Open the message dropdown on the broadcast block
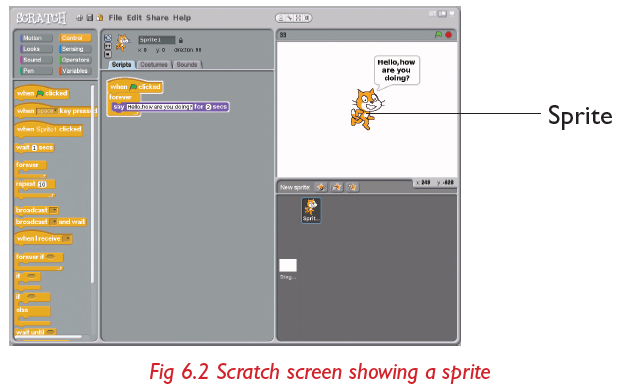The width and height of the screenshot is (619, 386). coord(54,210)
